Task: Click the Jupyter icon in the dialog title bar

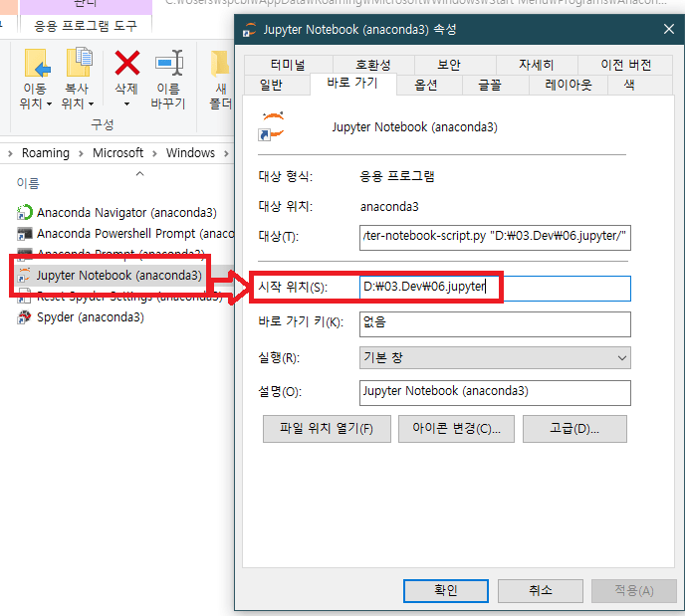Action: click(x=250, y=30)
